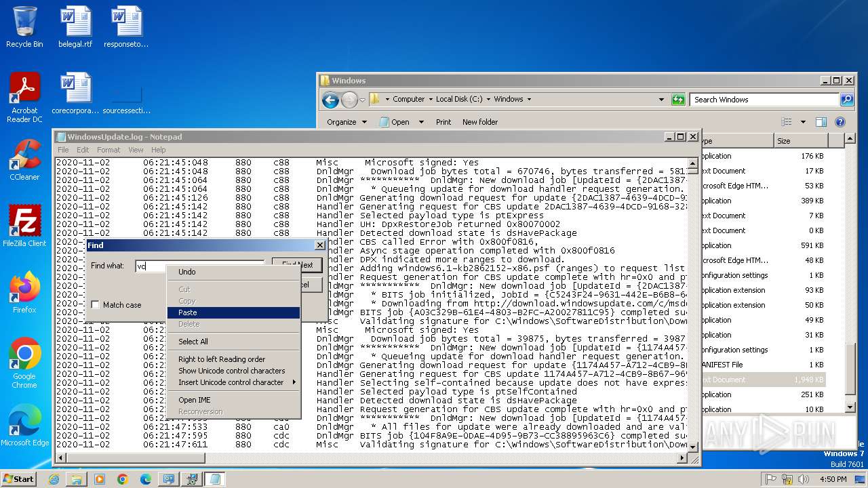
Task: Open the address bar history dropdown
Action: click(662, 100)
